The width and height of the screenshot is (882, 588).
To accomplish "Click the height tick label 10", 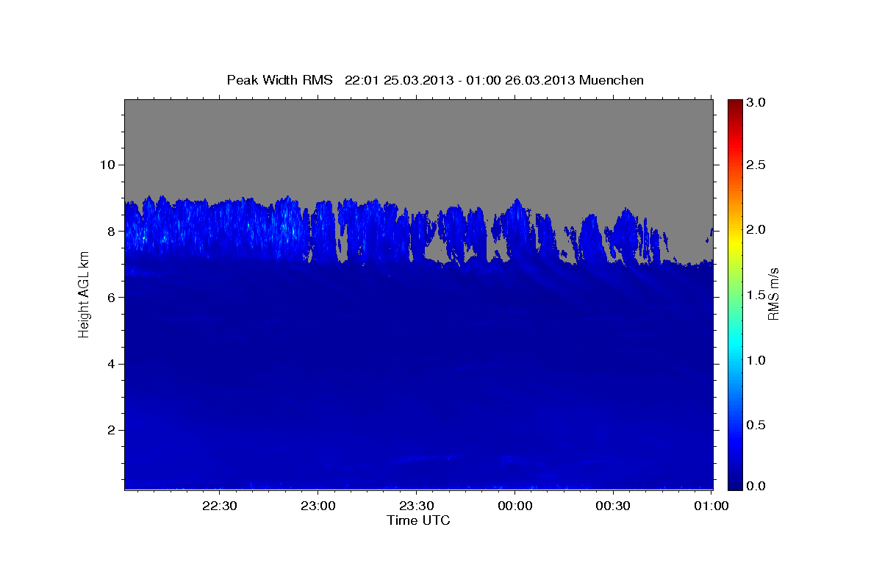I will point(110,165).
